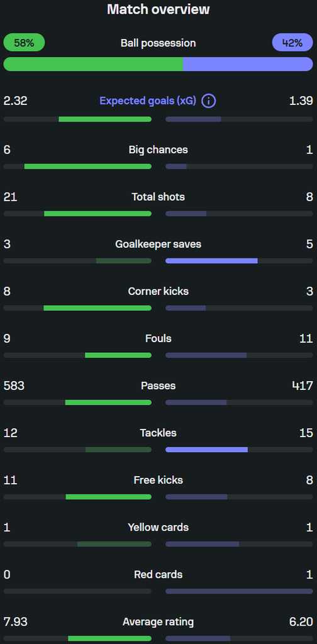
Task: Click the purple section of possession bar
Action: [x=248, y=64]
